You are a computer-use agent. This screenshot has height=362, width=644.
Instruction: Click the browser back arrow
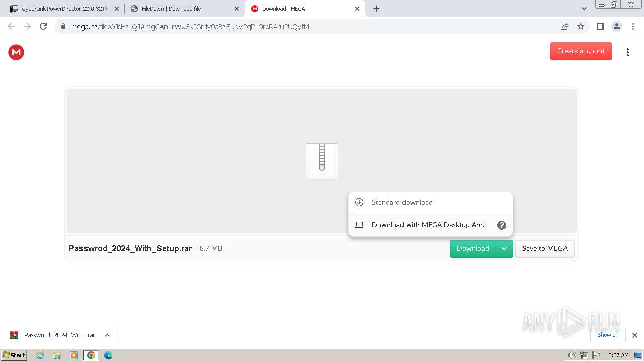point(11,26)
